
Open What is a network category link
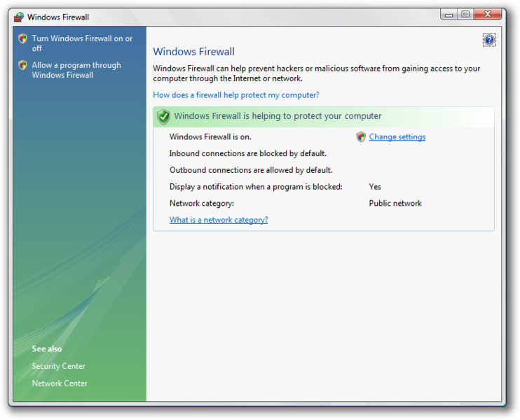point(219,220)
